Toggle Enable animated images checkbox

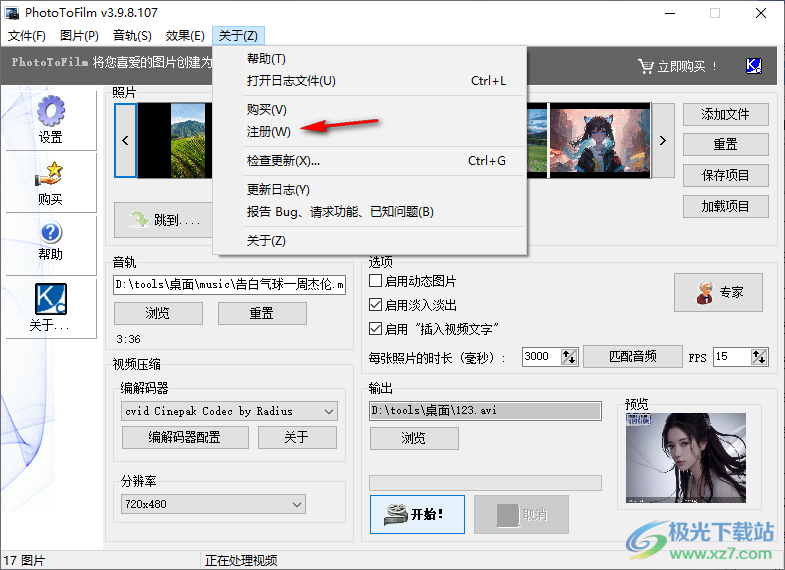pyautogui.click(x=375, y=281)
